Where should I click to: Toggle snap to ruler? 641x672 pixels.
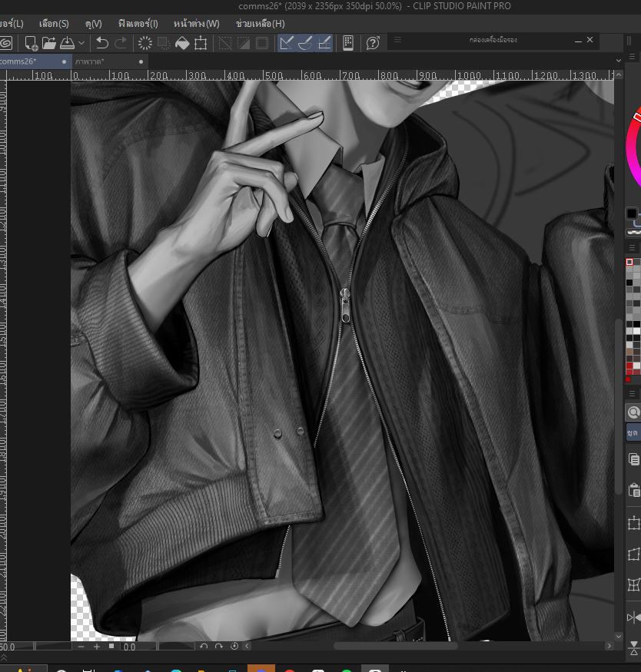(287, 43)
